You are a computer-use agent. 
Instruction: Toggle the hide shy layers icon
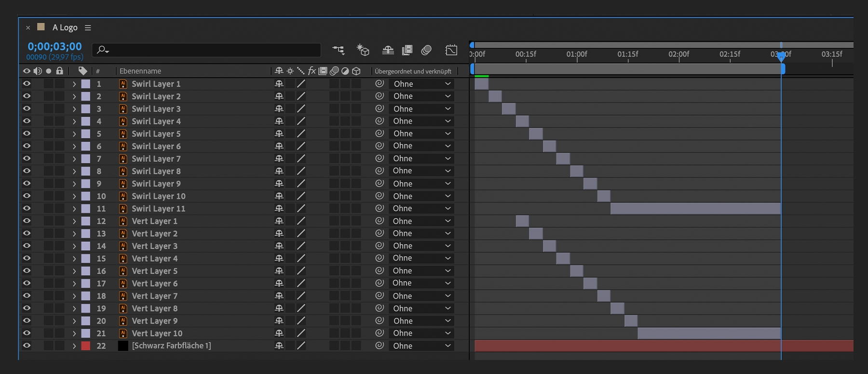click(388, 50)
